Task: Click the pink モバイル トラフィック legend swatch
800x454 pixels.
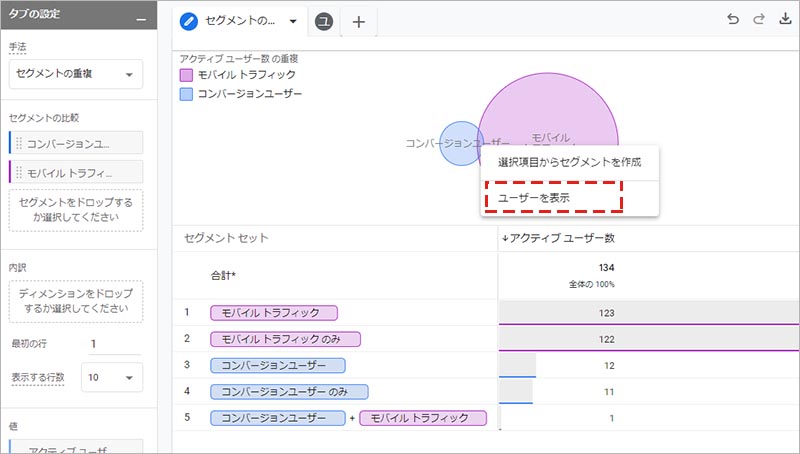Action: click(x=186, y=75)
